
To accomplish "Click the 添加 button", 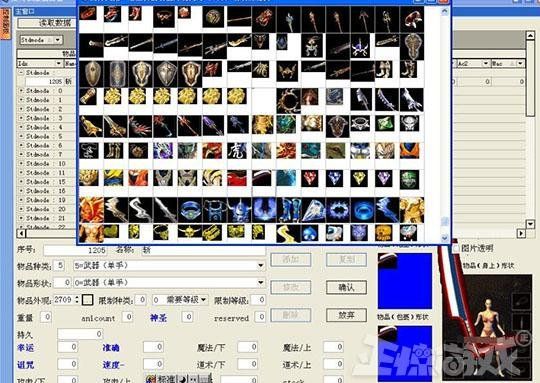I will pos(291,259).
